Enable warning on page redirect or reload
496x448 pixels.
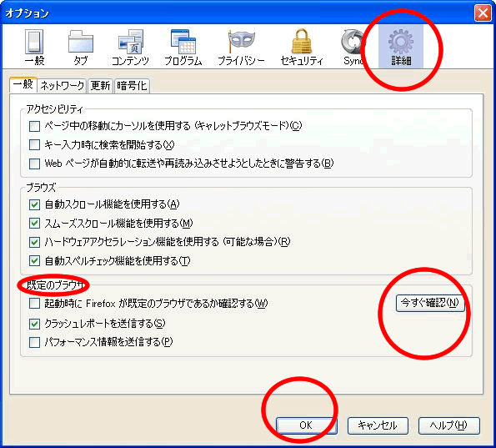pos(34,164)
